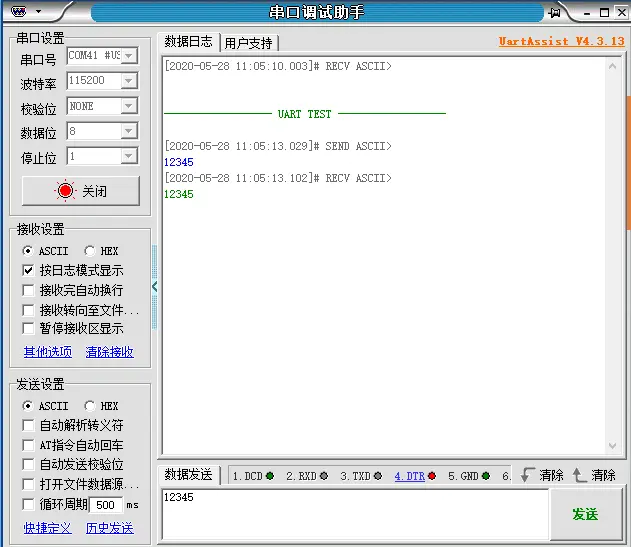Click the 关闭 port button
The width and height of the screenshot is (631, 547).
point(81,191)
